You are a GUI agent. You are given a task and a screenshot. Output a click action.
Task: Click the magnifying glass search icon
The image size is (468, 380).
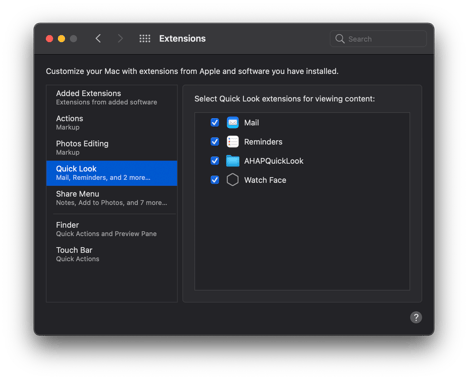pos(340,39)
